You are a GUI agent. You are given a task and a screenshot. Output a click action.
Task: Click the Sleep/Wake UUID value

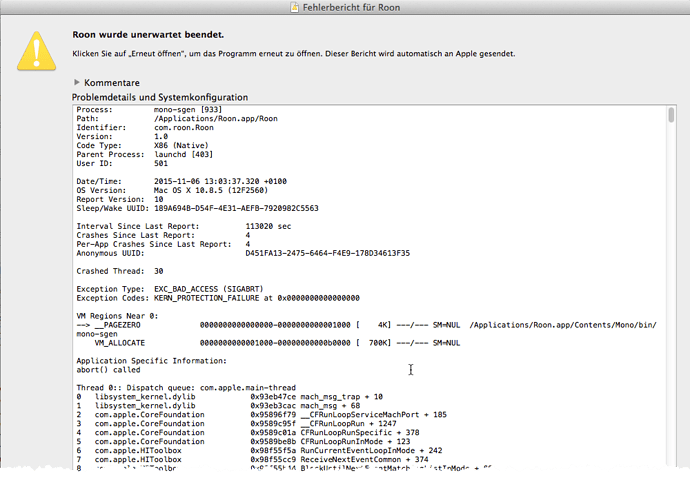[x=236, y=208]
